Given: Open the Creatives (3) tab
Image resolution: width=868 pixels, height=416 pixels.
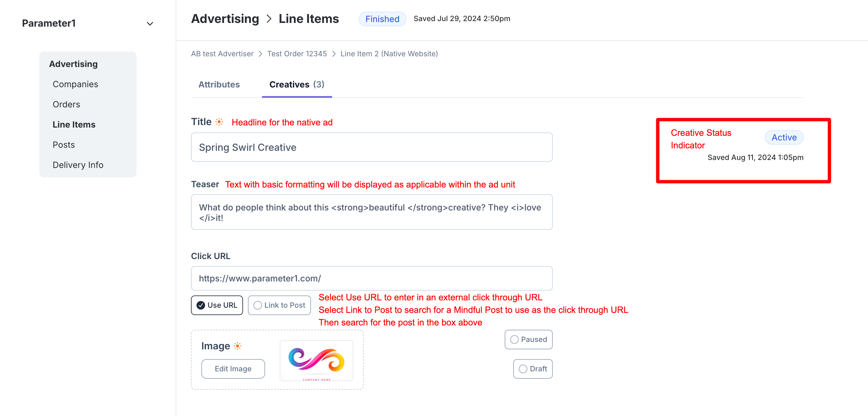Looking at the screenshot, I should pyautogui.click(x=297, y=84).
